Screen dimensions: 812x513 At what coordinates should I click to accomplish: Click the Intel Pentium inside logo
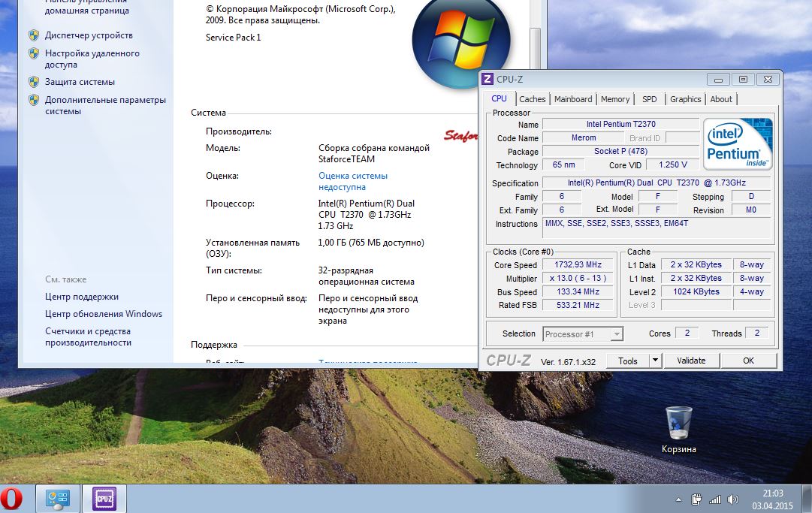(738, 143)
